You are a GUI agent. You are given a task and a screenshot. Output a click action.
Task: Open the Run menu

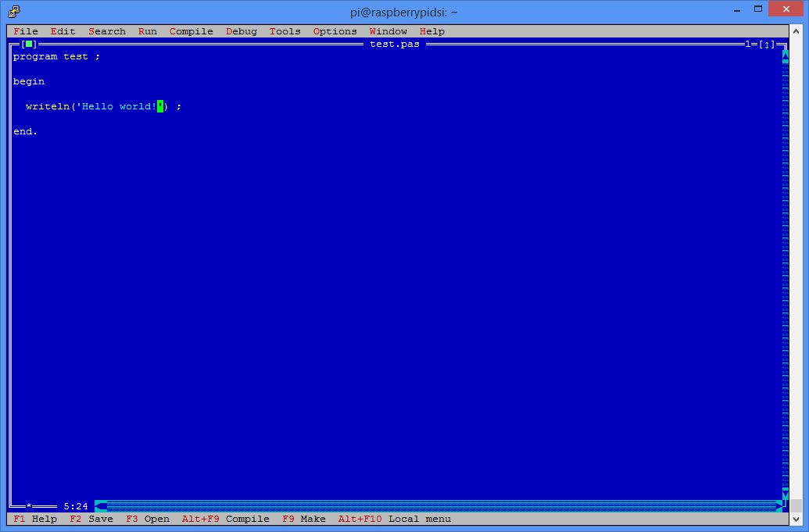(x=147, y=31)
